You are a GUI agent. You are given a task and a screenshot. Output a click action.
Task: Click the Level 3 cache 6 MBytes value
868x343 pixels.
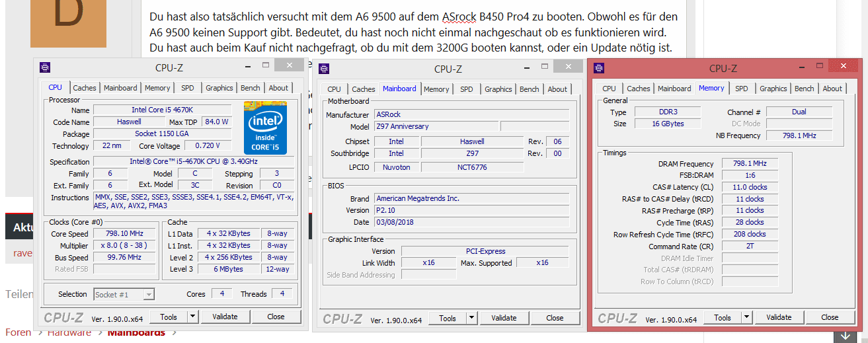coord(229,269)
